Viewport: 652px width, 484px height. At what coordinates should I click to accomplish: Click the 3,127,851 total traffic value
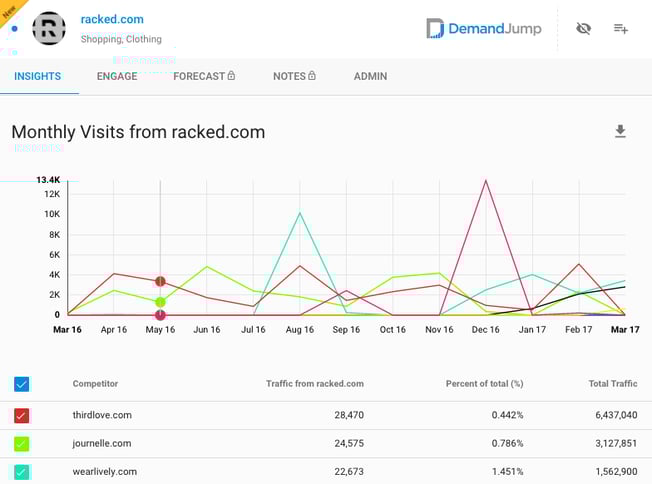(616, 443)
